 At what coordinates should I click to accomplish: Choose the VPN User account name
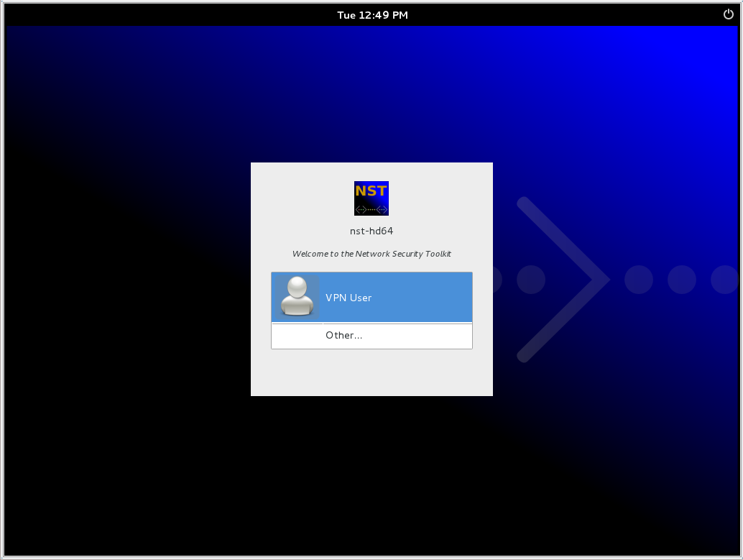click(349, 298)
